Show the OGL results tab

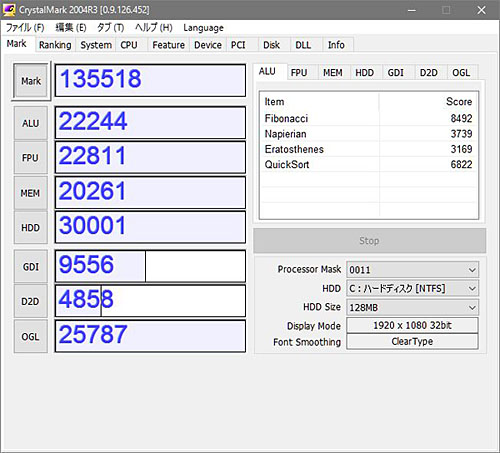click(x=461, y=72)
